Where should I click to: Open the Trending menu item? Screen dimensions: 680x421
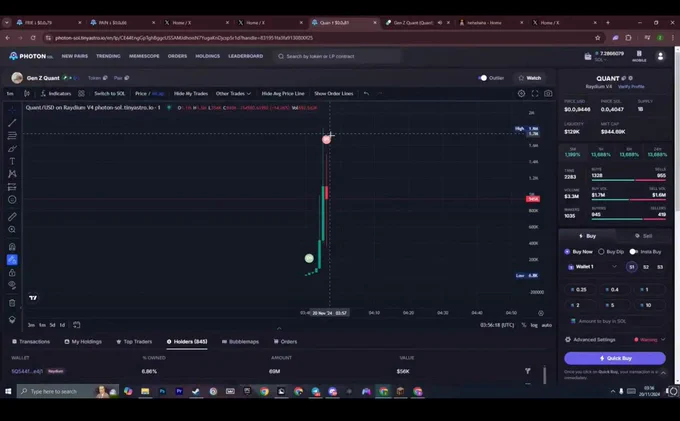tap(108, 56)
